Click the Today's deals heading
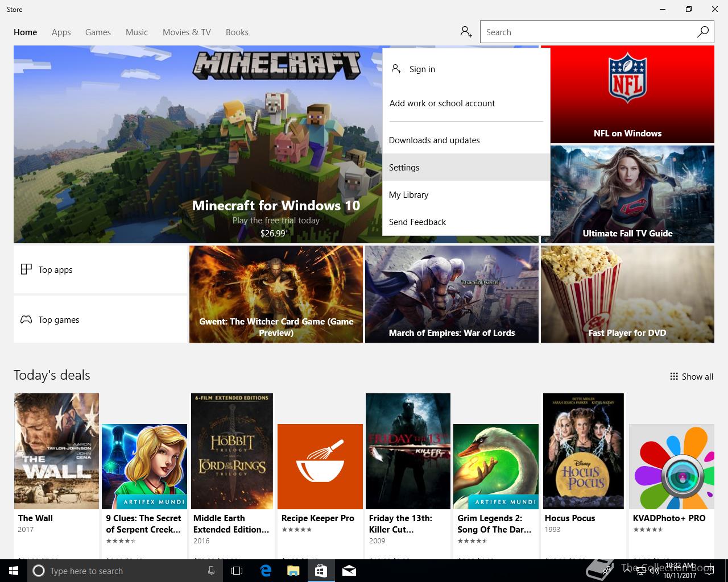Screen dimensions: 728x582 (52, 375)
